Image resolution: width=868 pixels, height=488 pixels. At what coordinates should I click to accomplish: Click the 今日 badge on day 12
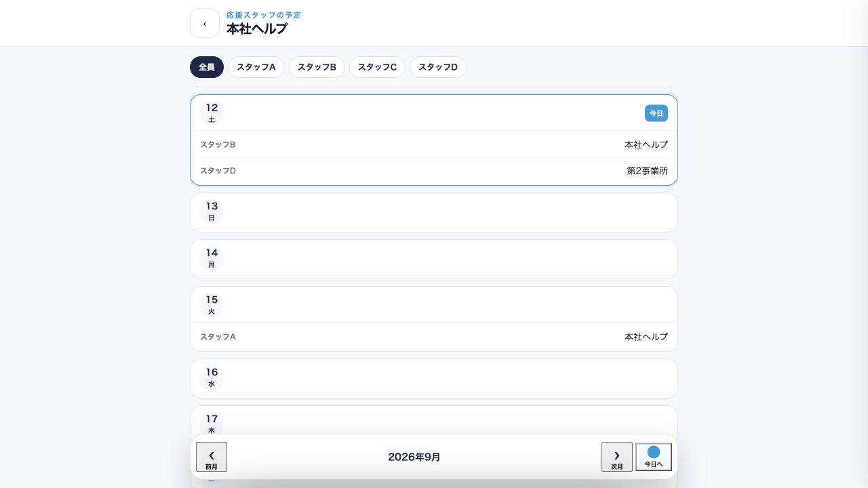click(x=656, y=113)
